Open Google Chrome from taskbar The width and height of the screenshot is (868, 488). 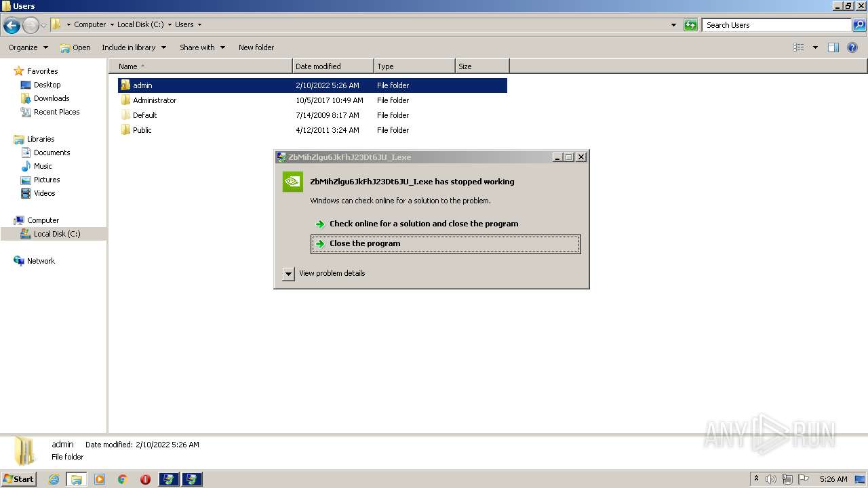[x=123, y=479]
